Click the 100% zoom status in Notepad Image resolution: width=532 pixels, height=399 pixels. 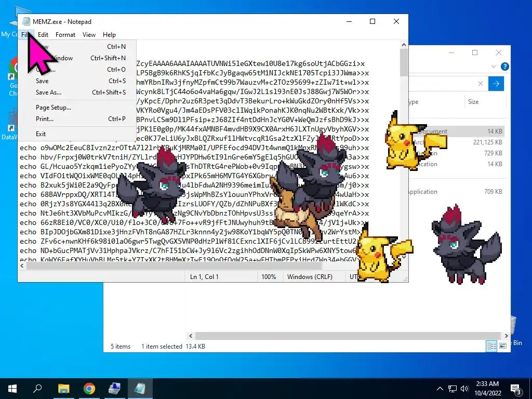tap(269, 276)
